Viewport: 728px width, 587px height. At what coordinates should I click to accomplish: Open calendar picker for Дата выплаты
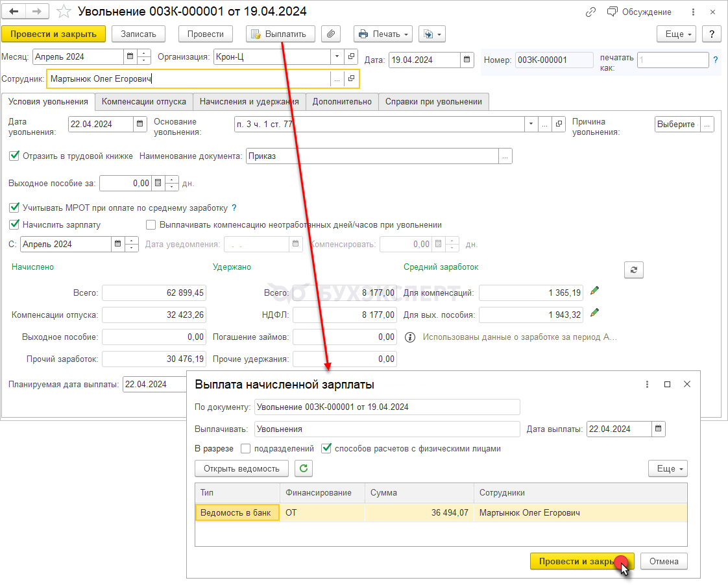pyautogui.click(x=659, y=429)
